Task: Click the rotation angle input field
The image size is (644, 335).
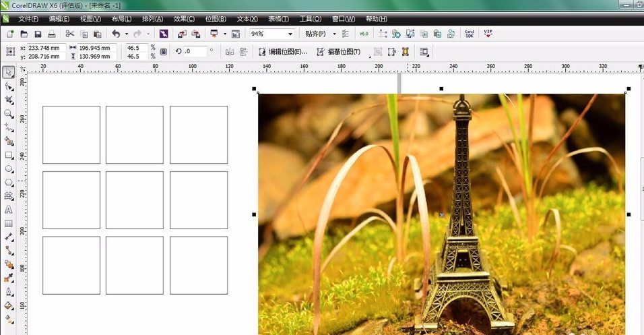Action: click(x=195, y=51)
